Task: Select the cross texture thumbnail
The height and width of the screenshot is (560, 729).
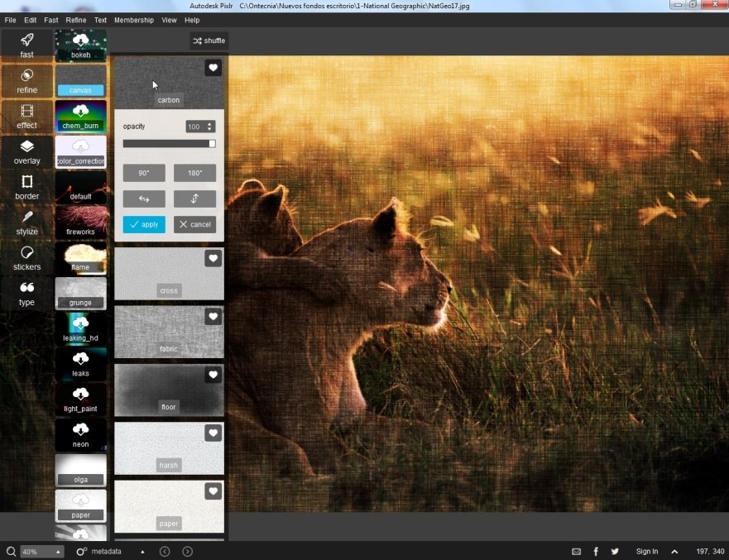Action: [x=169, y=274]
